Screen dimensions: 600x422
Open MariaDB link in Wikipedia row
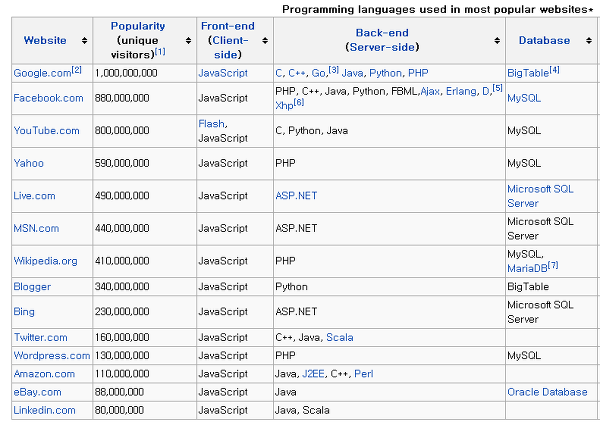pos(527,269)
